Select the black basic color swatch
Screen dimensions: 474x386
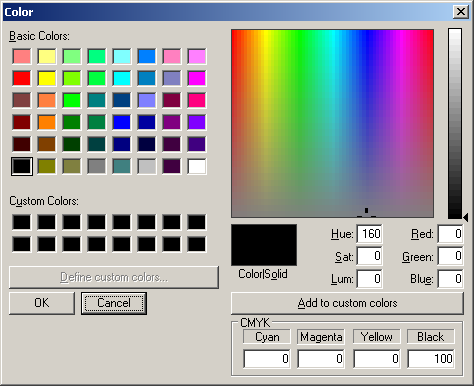coord(22,166)
